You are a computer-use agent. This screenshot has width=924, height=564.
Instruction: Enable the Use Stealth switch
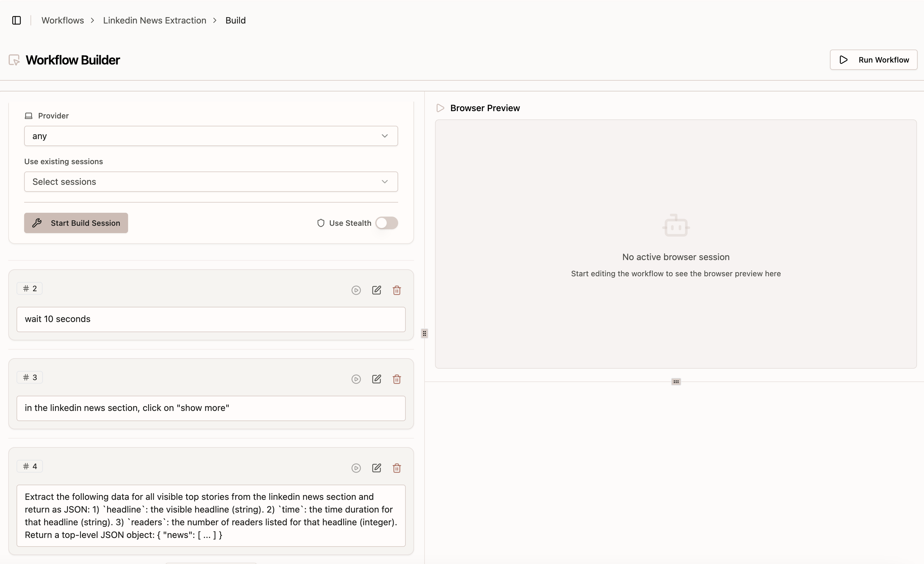pyautogui.click(x=386, y=223)
